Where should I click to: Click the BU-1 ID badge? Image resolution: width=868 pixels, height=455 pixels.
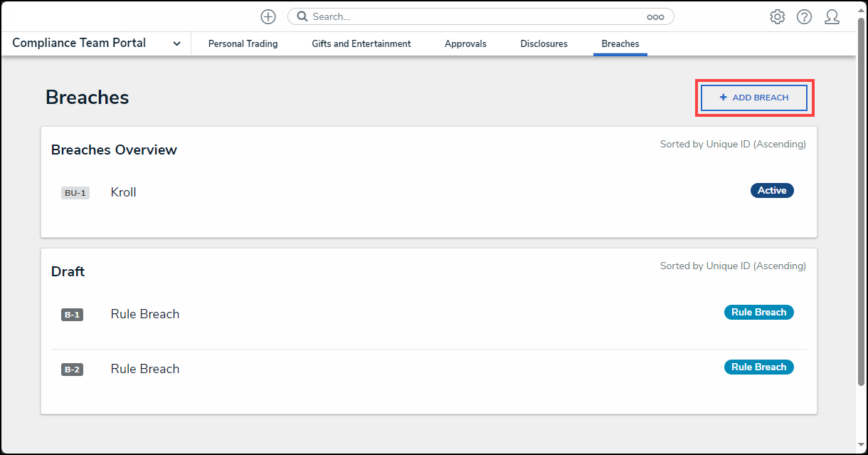point(75,193)
